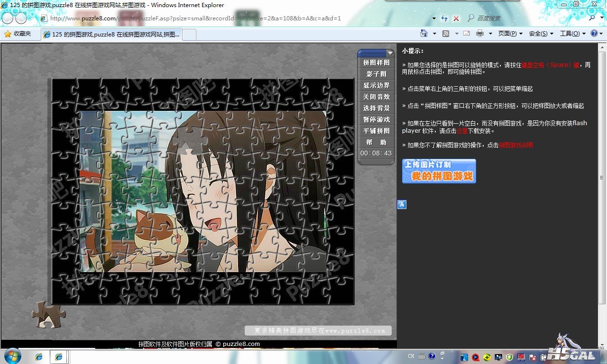Choose 选择背景 in puzzle menu
This screenshot has height=364, width=607.
coord(376,108)
